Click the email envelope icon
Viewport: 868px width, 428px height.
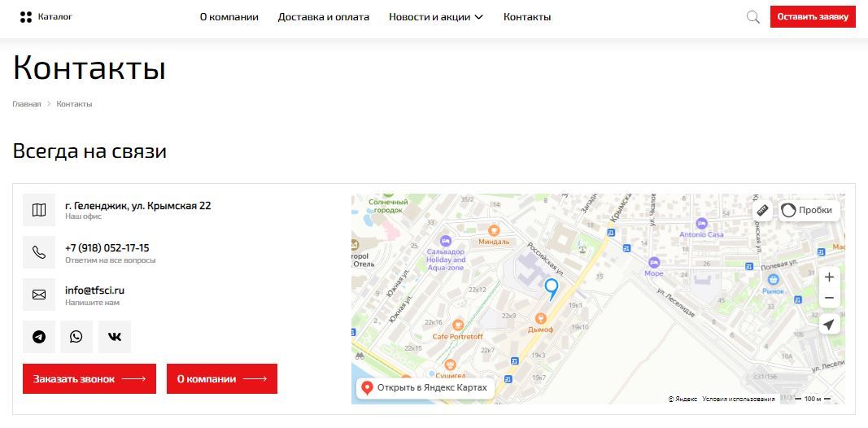click(x=39, y=295)
